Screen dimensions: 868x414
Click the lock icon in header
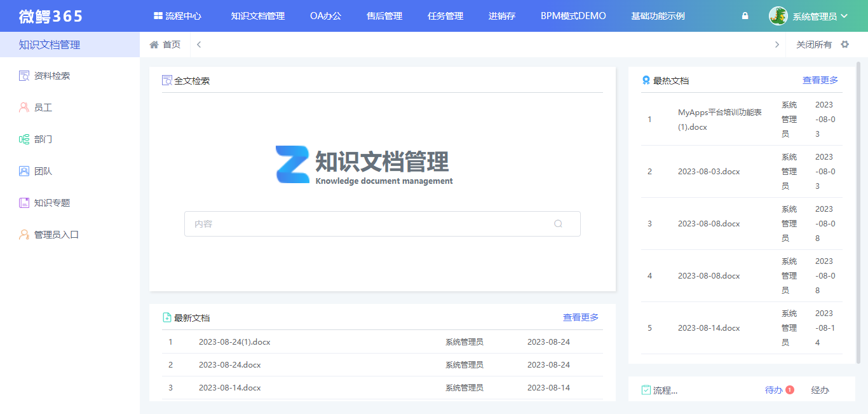(x=745, y=16)
